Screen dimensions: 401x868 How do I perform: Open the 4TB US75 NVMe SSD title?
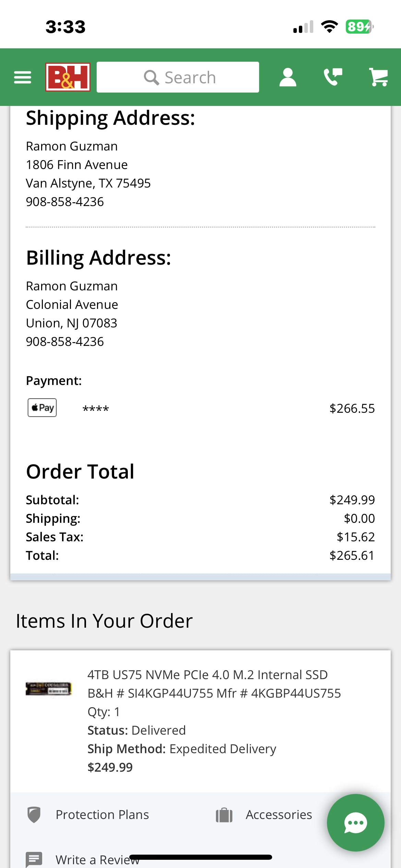click(x=207, y=675)
